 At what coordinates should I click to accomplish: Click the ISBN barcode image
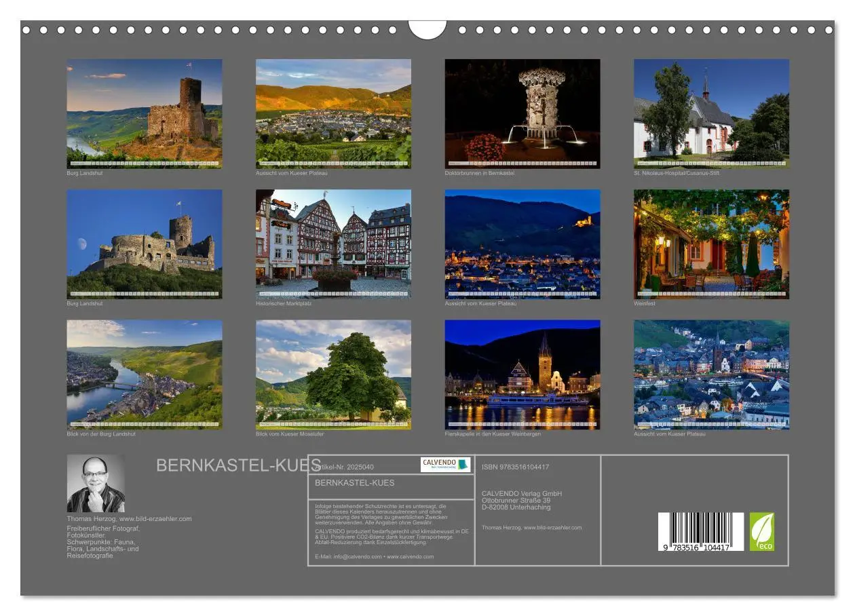700,531
